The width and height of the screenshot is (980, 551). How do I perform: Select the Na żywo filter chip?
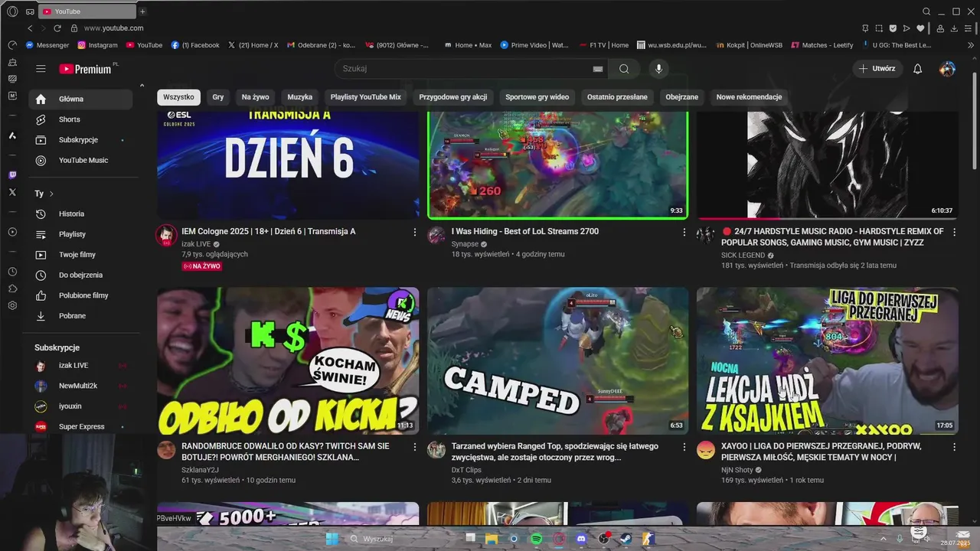tap(255, 97)
